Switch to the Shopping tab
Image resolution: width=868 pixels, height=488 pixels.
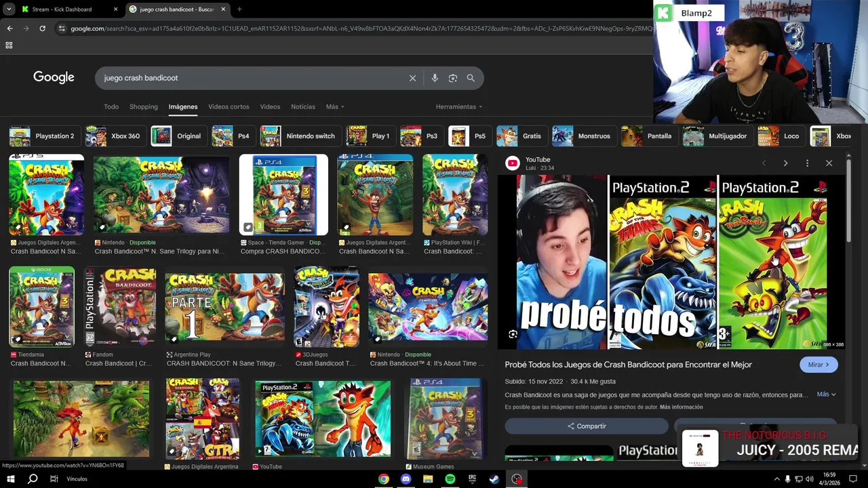(144, 106)
